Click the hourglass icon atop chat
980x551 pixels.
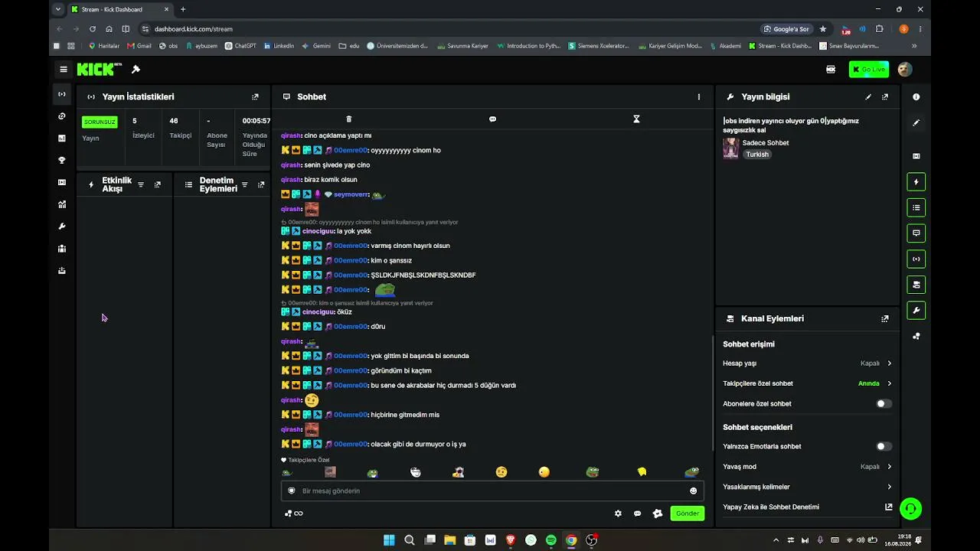(636, 119)
